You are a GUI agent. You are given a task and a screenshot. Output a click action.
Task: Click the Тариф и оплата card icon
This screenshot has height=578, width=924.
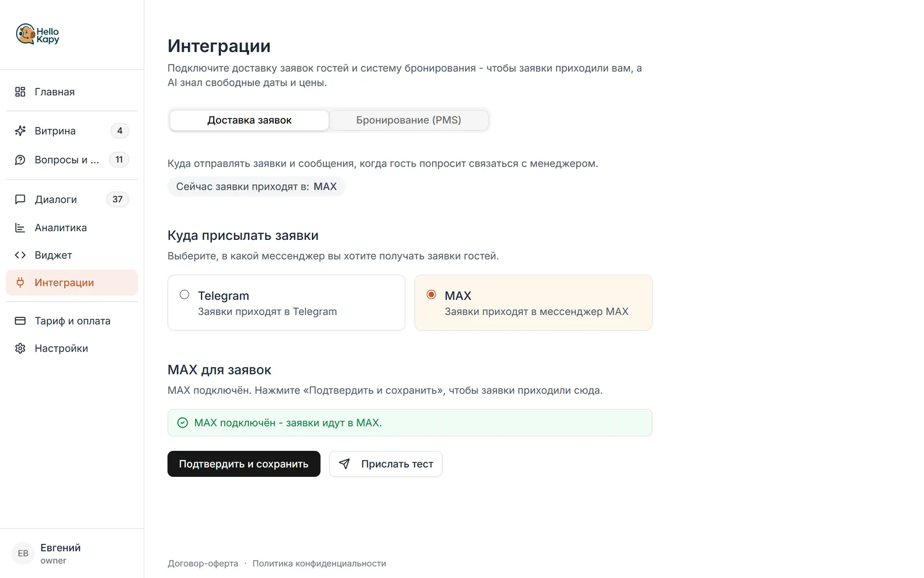(x=20, y=321)
